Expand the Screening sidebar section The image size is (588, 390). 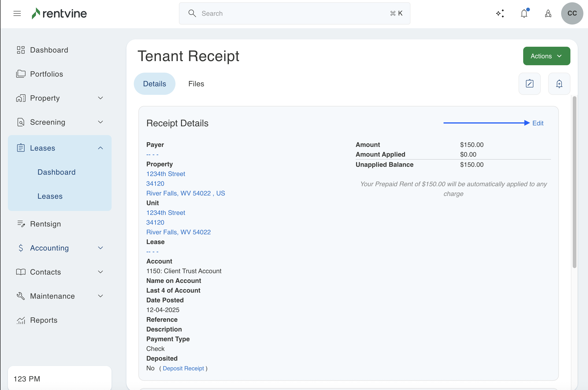100,122
